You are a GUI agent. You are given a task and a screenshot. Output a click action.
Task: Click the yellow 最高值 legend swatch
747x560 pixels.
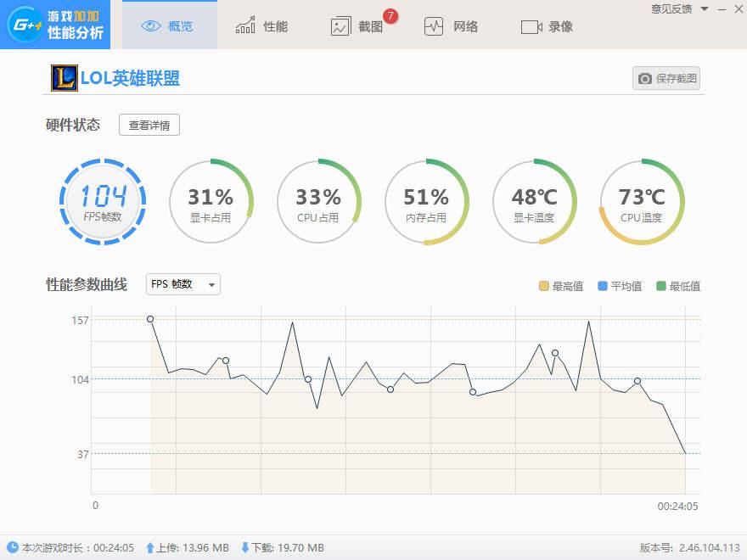[x=543, y=286]
